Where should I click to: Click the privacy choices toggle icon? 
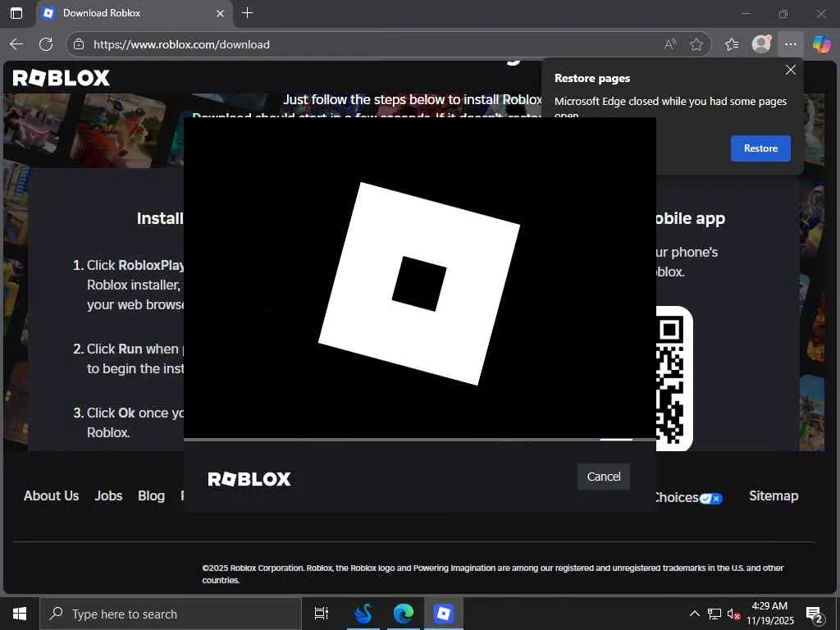[711, 499]
